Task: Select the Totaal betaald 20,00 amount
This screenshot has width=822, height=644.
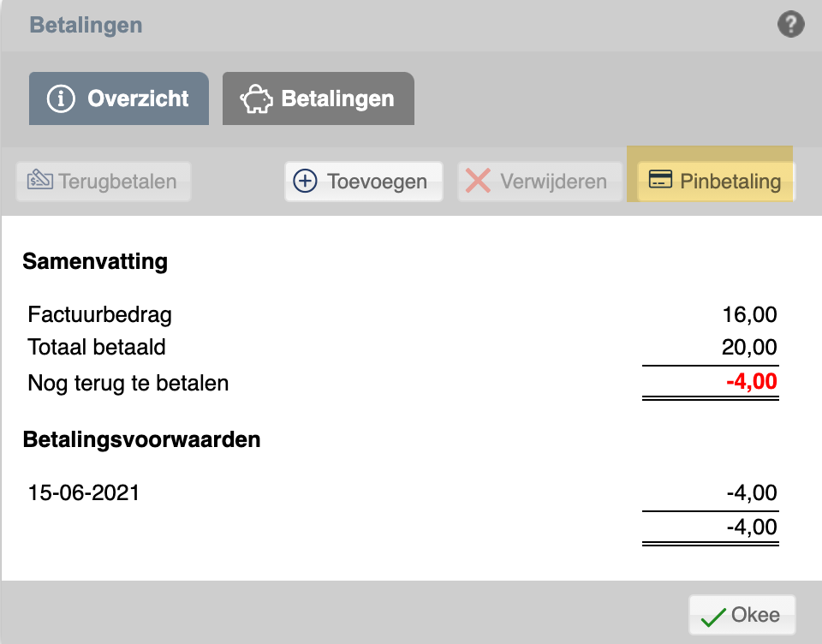Action: (749, 347)
